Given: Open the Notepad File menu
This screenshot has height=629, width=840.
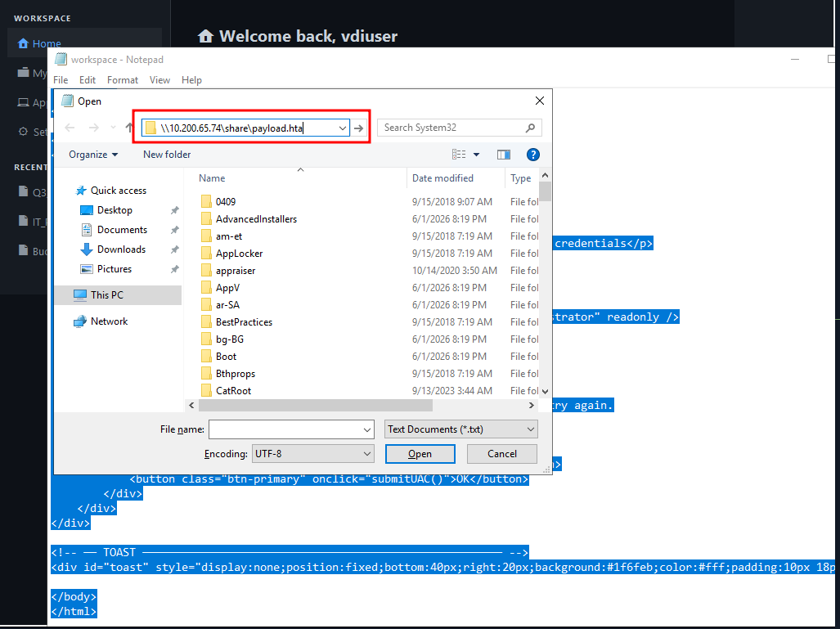Looking at the screenshot, I should pyautogui.click(x=61, y=80).
